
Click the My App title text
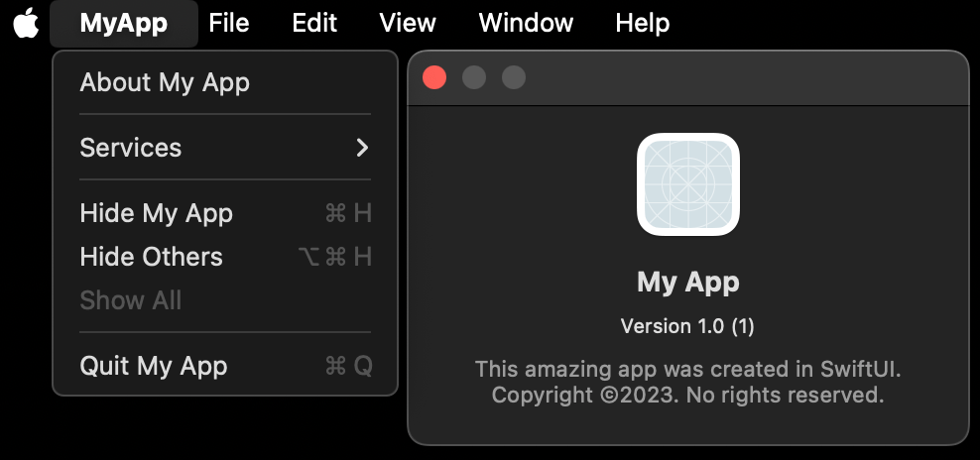[x=688, y=283]
